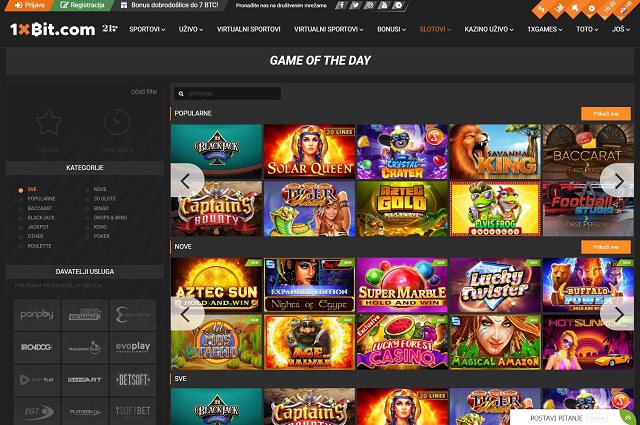Open the Lucky Twister game thumbnail

pyautogui.click(x=495, y=285)
